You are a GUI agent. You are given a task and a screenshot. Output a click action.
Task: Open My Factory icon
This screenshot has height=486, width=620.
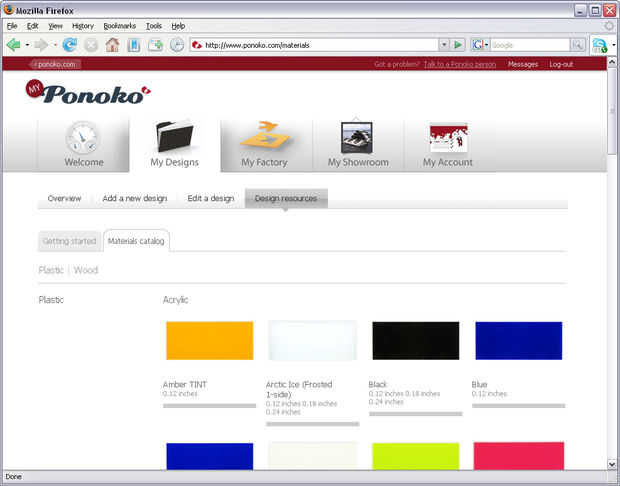(265, 136)
